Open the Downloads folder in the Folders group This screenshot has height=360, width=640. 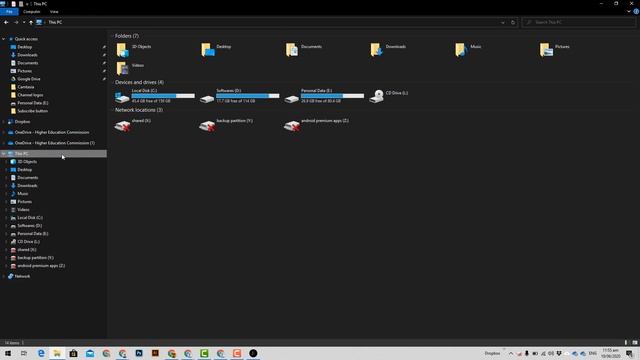coord(388,49)
